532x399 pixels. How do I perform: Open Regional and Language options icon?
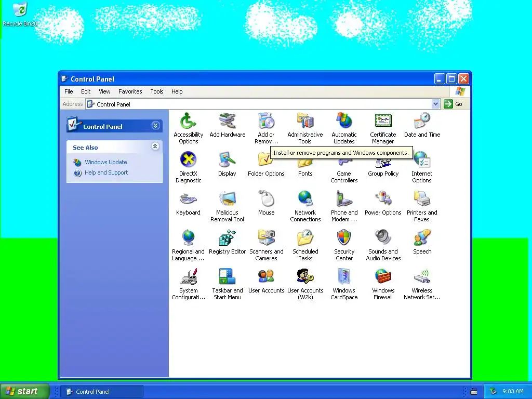tap(188, 238)
